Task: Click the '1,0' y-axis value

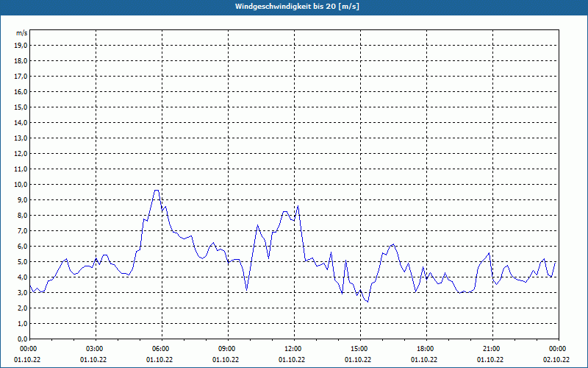Action: [x=22, y=323]
